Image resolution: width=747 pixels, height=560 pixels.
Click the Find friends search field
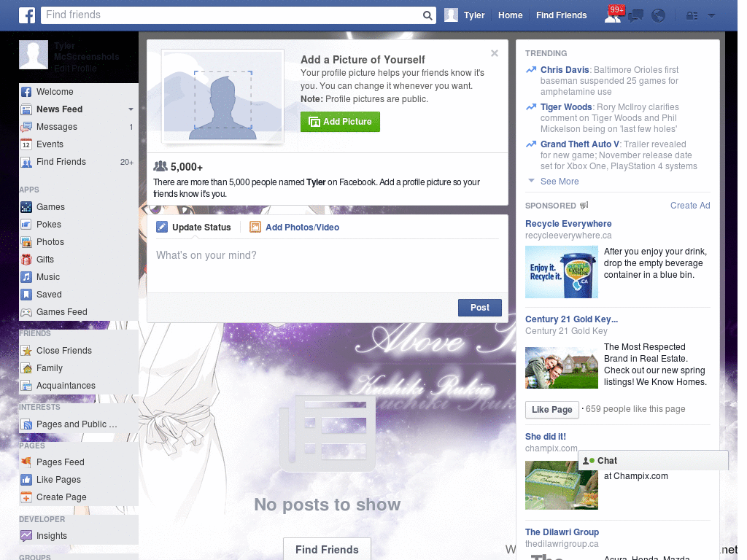231,15
